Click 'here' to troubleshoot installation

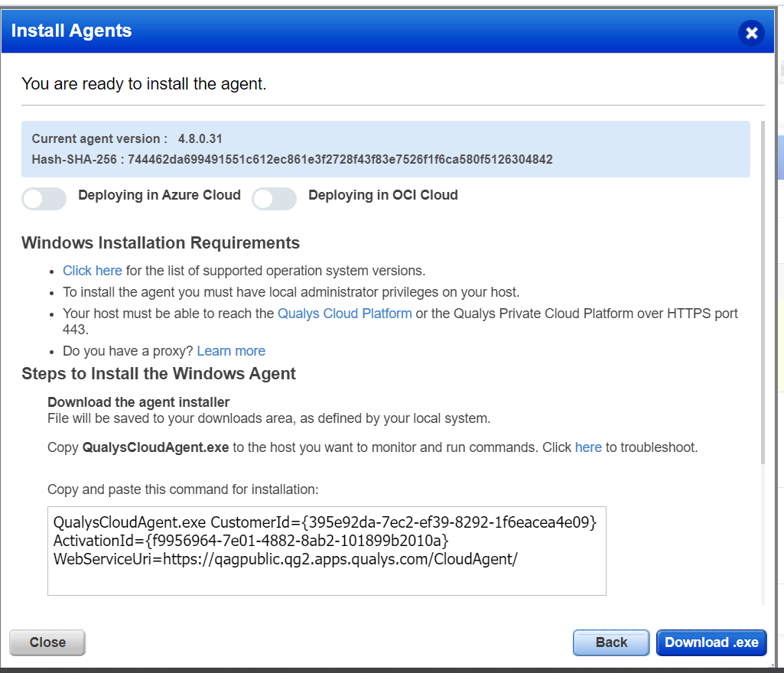pos(588,447)
